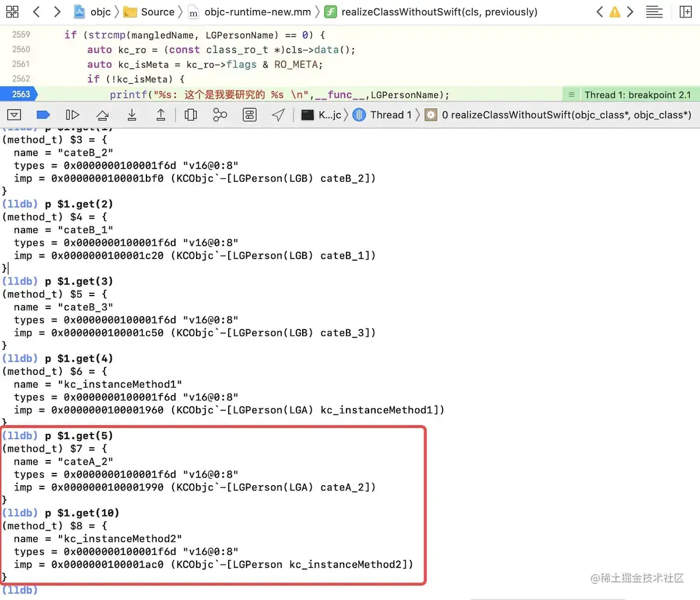Deactivate breakpoints with blue tag toggle

pyautogui.click(x=43, y=115)
